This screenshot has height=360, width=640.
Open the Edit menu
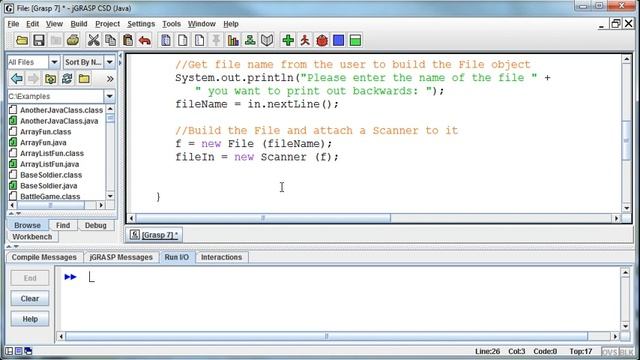(32, 24)
